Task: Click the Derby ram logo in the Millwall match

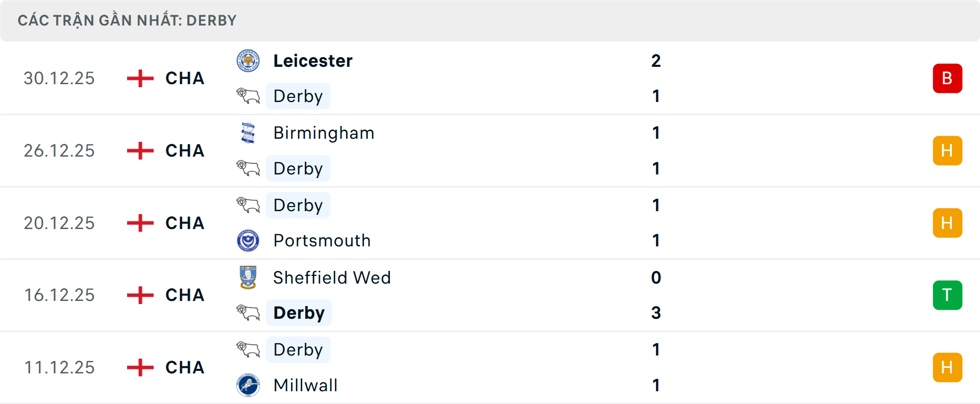Action: point(248,349)
